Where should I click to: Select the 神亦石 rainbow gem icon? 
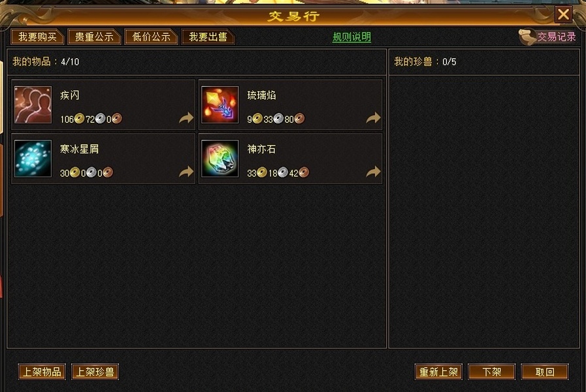click(x=220, y=159)
